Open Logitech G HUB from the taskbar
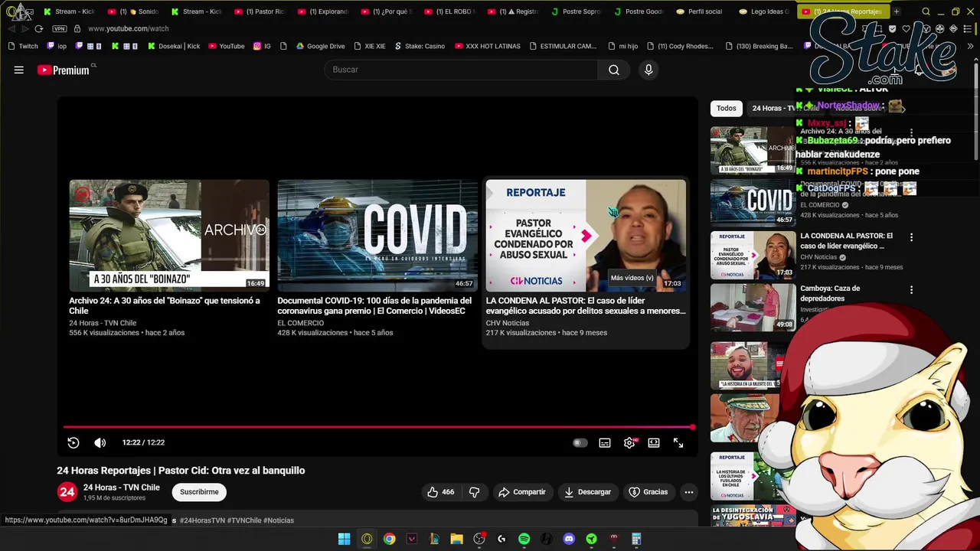The width and height of the screenshot is (980, 551). pyautogui.click(x=501, y=539)
